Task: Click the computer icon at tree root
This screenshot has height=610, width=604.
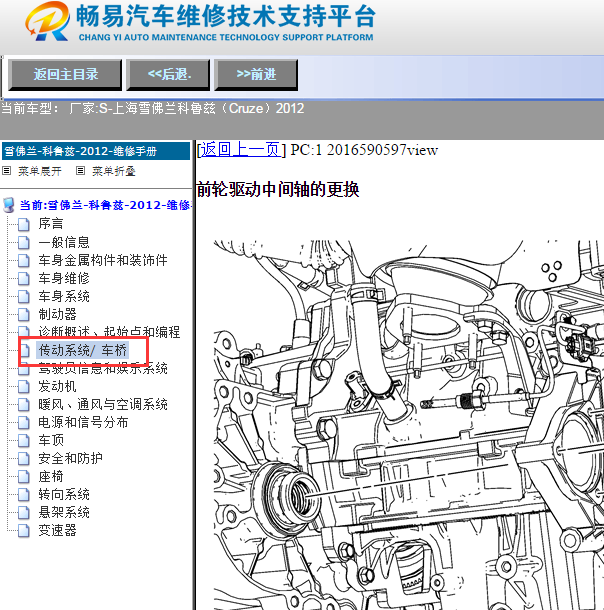Action: [9, 205]
